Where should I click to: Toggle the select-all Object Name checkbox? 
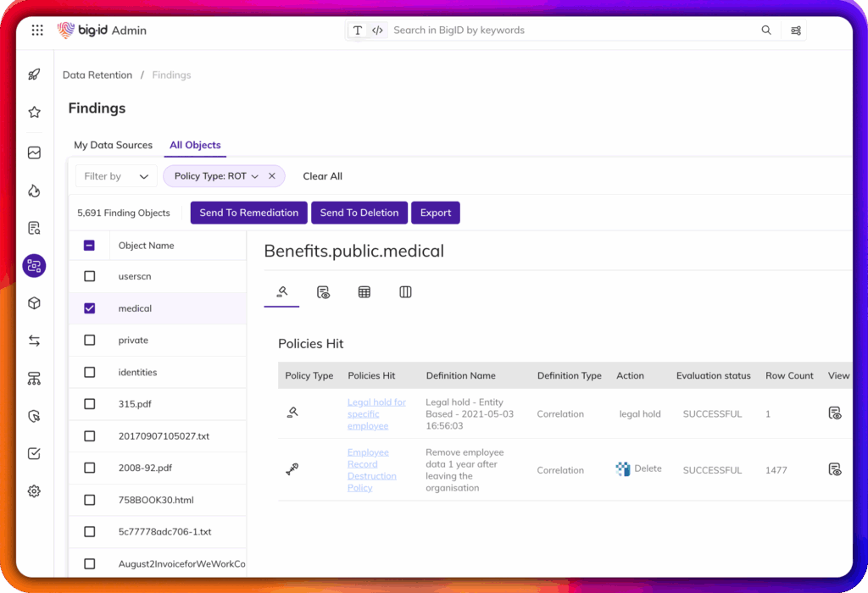(x=90, y=246)
